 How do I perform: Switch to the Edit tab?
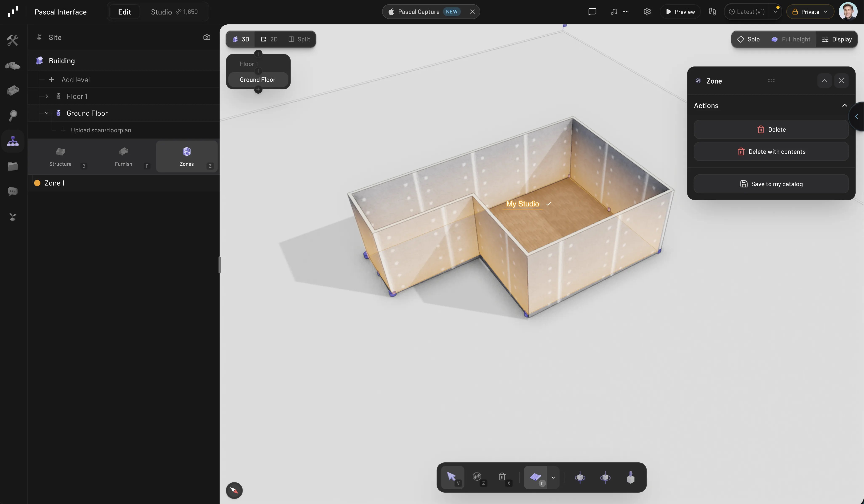point(124,12)
